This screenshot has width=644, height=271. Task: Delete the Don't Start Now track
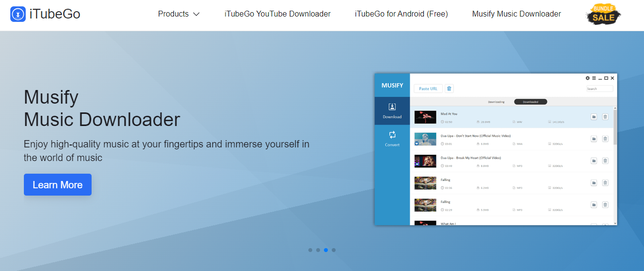[x=605, y=139]
